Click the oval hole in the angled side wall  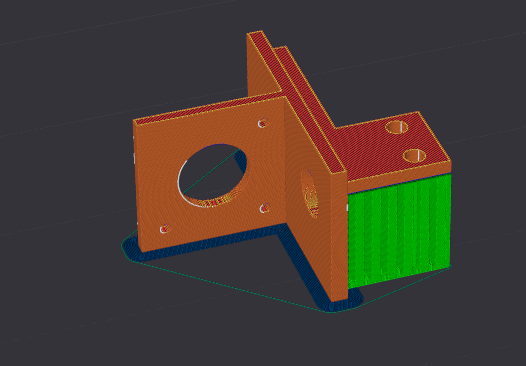[309, 193]
